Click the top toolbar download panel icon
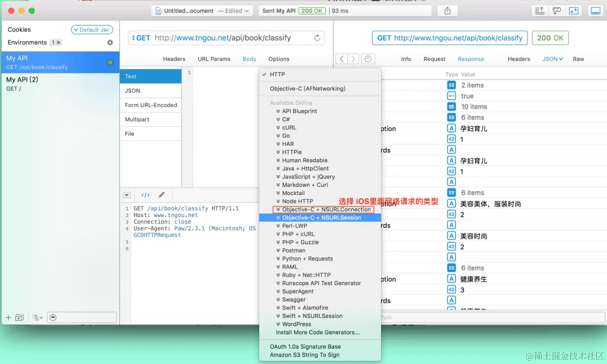The image size is (607, 364). pyautogui.click(x=574, y=11)
